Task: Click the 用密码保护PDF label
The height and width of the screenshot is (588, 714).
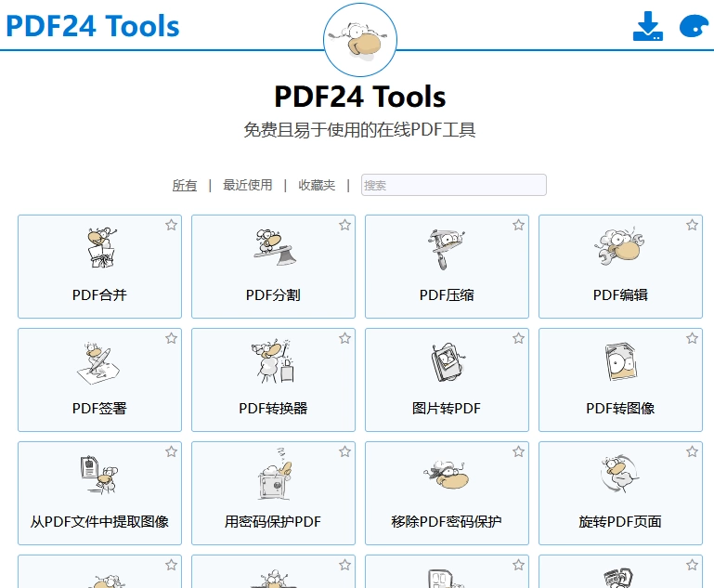Action: (273, 522)
